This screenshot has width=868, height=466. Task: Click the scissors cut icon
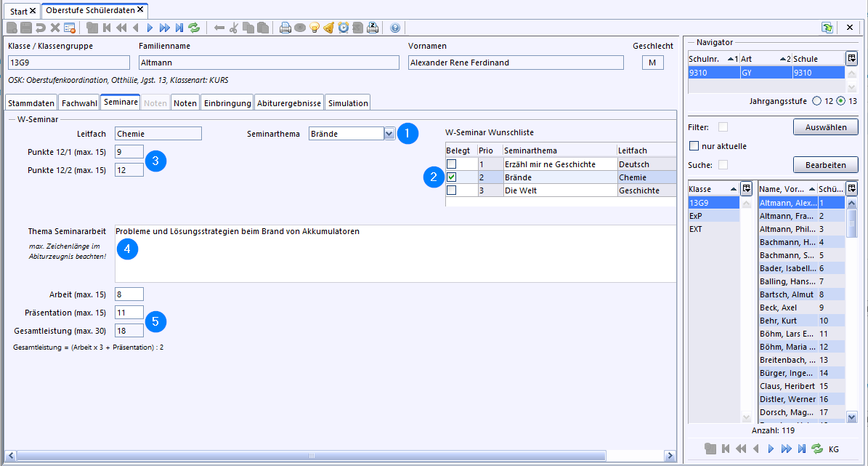coord(234,28)
